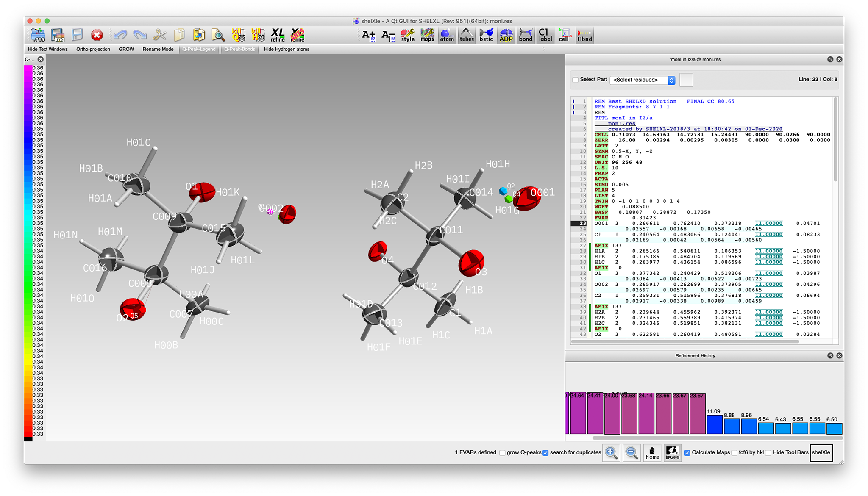The height and width of the screenshot is (496, 868).
Task: Close the Refinement History panel
Action: pyautogui.click(x=839, y=356)
